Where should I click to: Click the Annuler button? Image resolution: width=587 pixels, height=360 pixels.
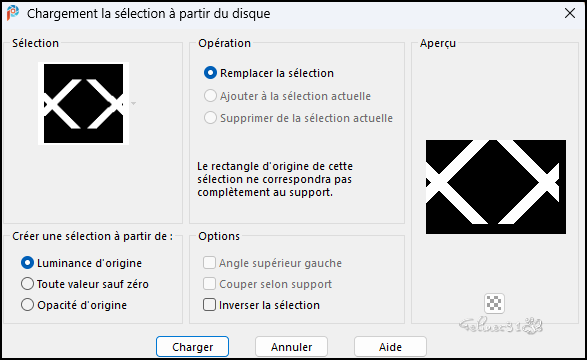[x=291, y=347]
